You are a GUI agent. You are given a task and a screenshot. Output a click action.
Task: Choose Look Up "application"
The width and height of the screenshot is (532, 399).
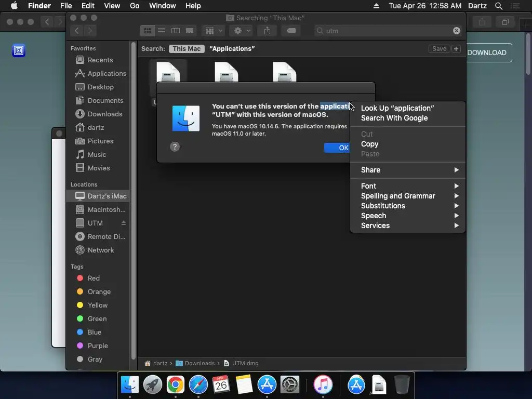click(x=407, y=108)
